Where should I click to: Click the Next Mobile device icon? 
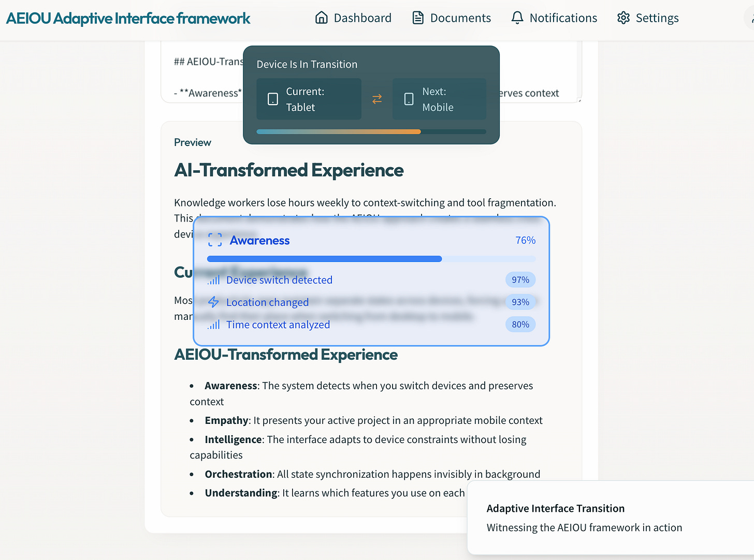tap(409, 99)
